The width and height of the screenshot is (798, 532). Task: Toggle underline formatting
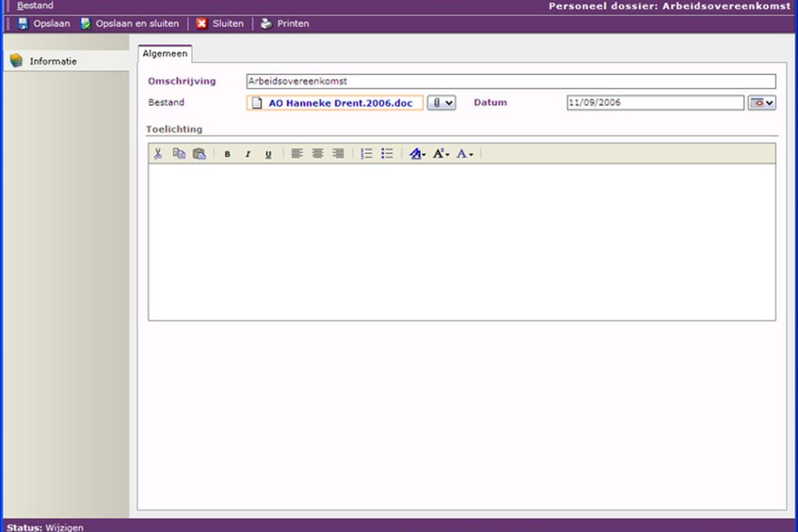tap(269, 154)
